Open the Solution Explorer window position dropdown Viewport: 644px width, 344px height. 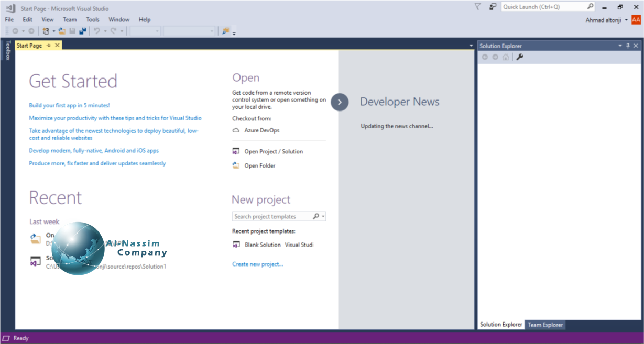(x=620, y=46)
